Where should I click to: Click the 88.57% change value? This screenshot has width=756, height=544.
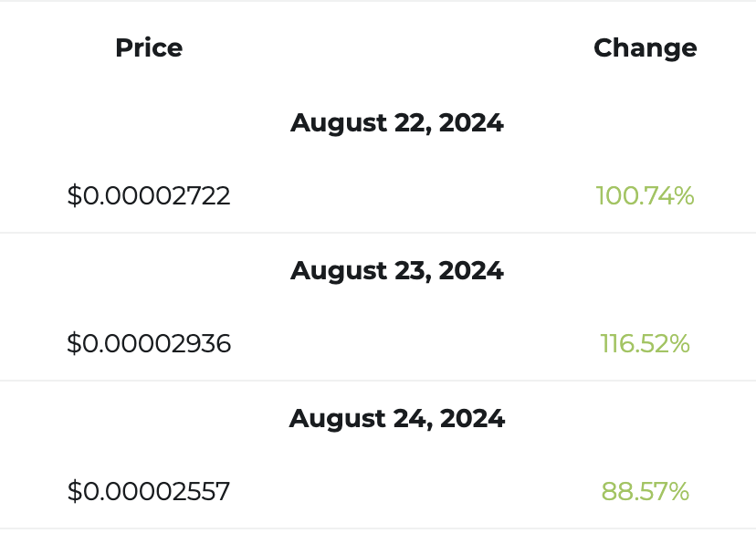645,492
